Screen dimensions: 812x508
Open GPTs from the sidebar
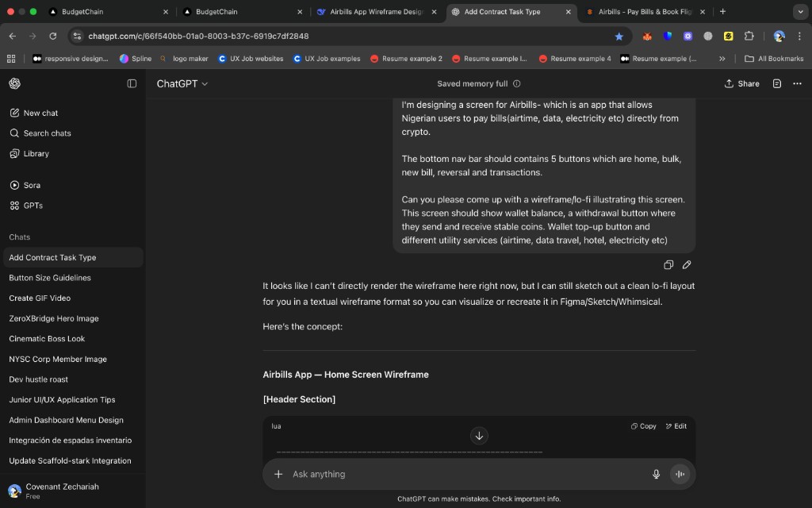click(x=26, y=206)
